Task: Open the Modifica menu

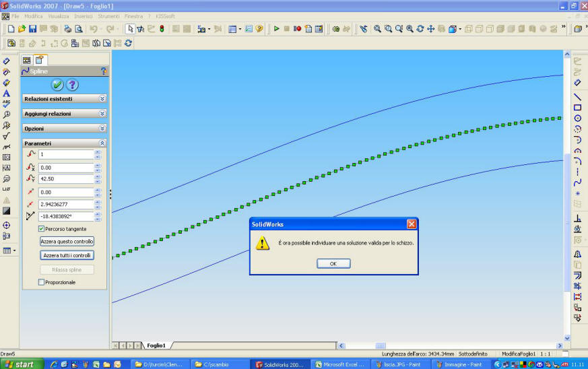Action: tap(34, 16)
